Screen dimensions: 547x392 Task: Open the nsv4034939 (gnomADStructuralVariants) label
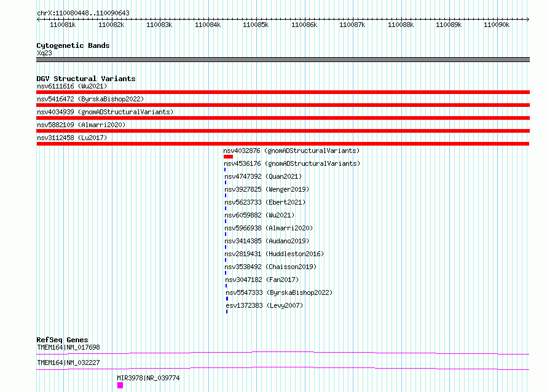pyautogui.click(x=105, y=112)
